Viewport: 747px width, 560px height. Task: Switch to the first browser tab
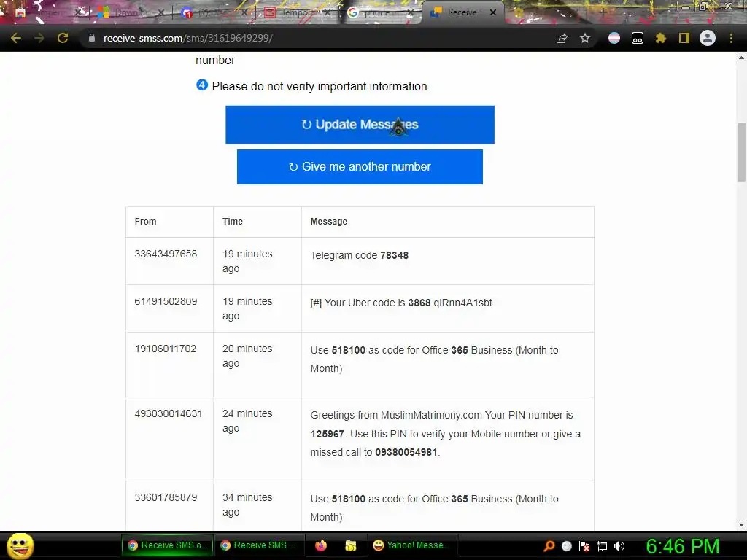pyautogui.click(x=45, y=12)
